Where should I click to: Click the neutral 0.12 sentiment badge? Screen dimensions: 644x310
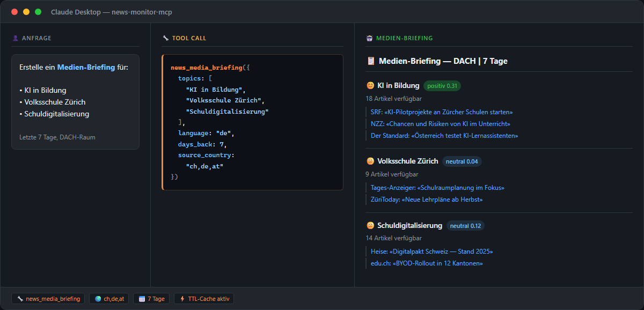[x=465, y=226]
